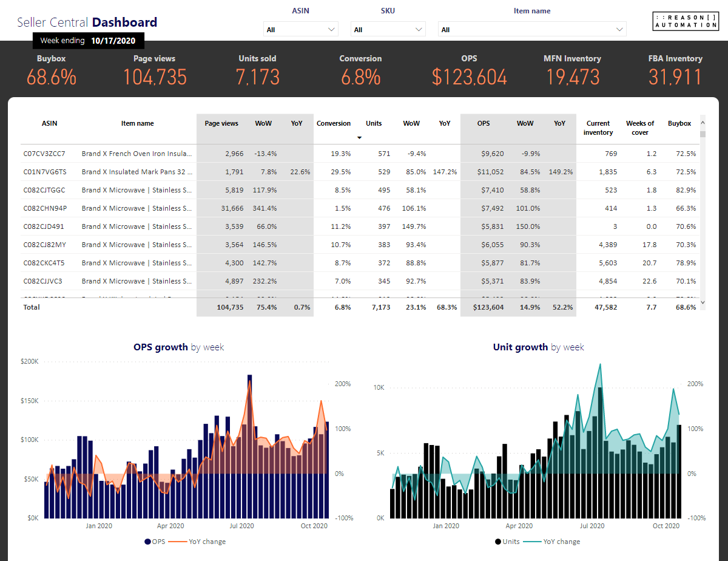This screenshot has width=728, height=561.
Task: Click the teal YoY change legend in Unit chart
Action: (x=551, y=542)
